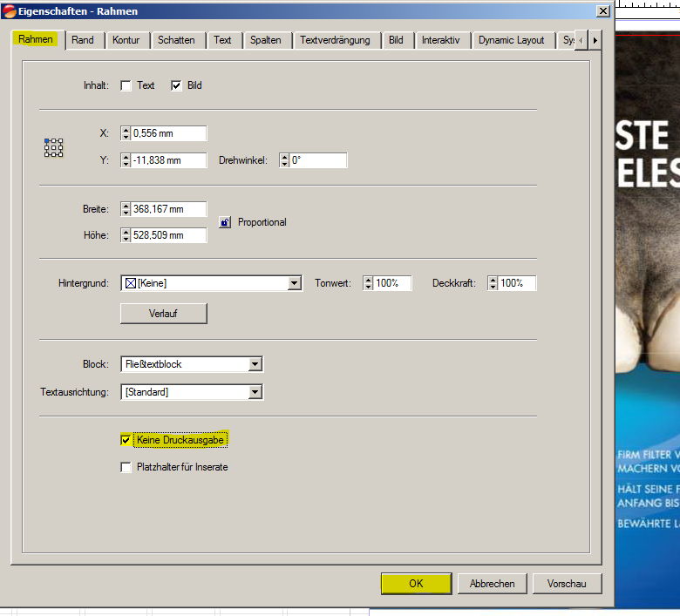Enable Platzhalter für Inserate checkbox

click(x=126, y=467)
